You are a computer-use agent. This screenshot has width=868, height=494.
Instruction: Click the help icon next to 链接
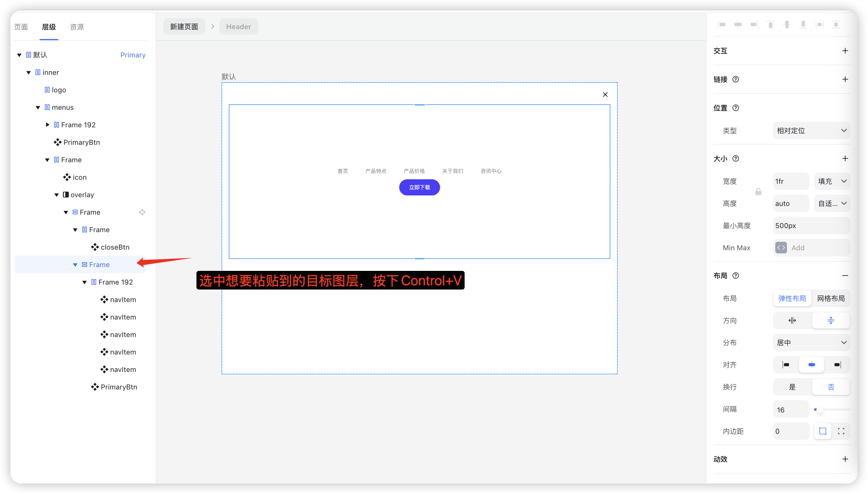point(736,80)
